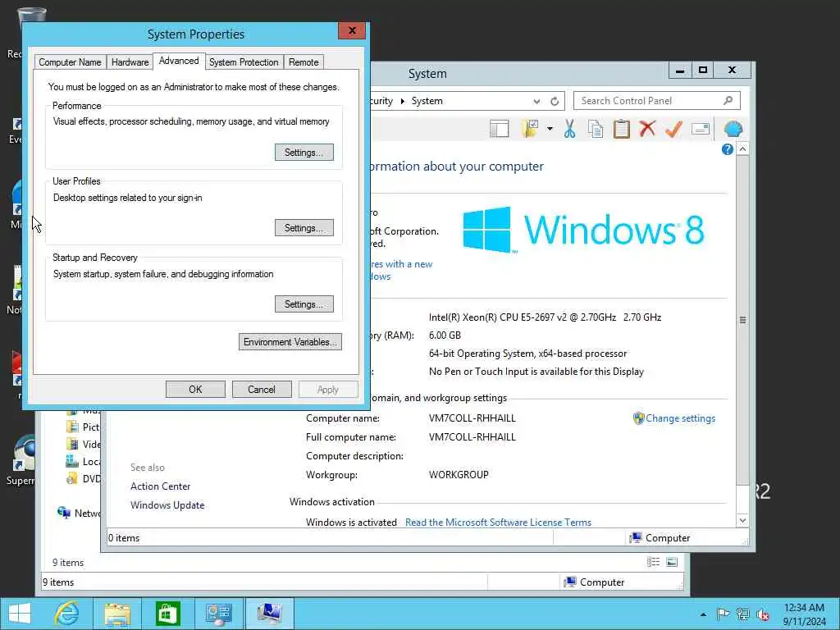Click the System breadcrumb in address bar
This screenshot has width=840, height=630.
tap(427, 101)
